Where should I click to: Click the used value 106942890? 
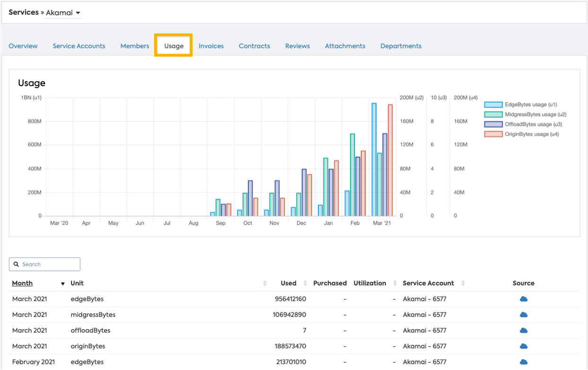tap(290, 315)
